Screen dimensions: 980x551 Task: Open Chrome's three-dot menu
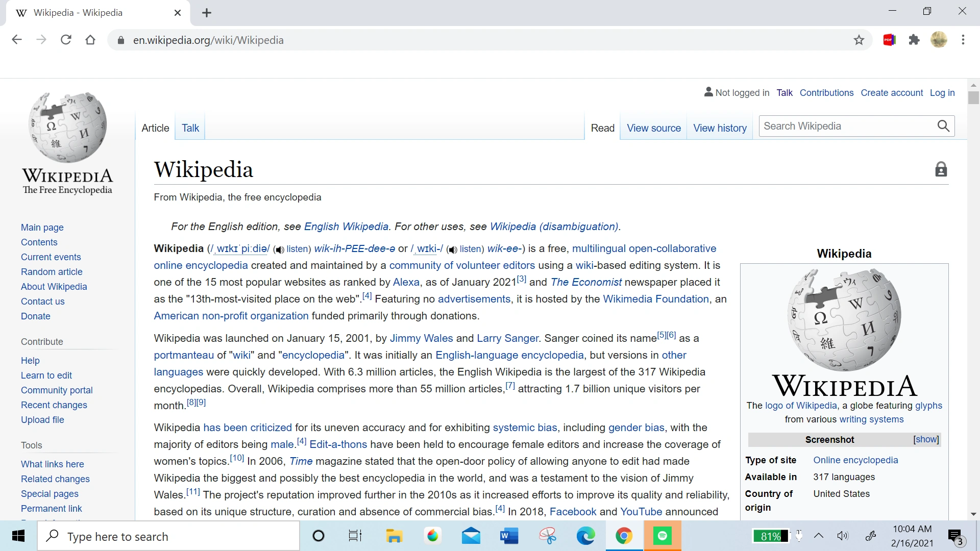coord(963,40)
